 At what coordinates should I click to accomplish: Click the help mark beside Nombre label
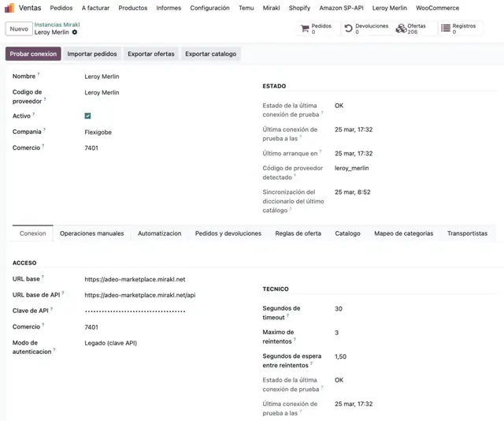click(x=39, y=74)
